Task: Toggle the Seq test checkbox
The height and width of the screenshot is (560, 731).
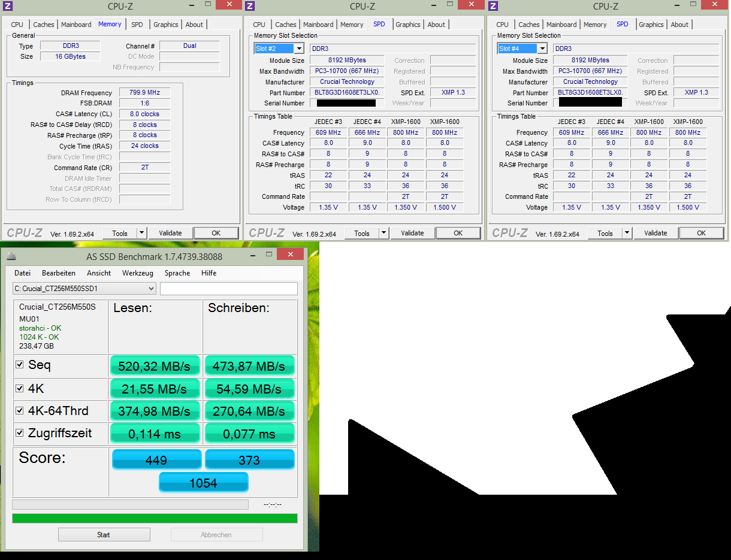Action: click(x=20, y=364)
